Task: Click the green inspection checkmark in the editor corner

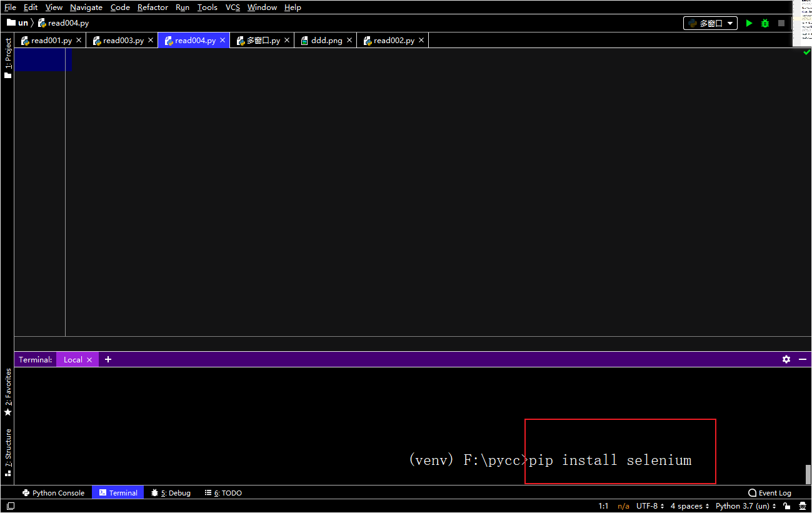Action: [x=806, y=52]
